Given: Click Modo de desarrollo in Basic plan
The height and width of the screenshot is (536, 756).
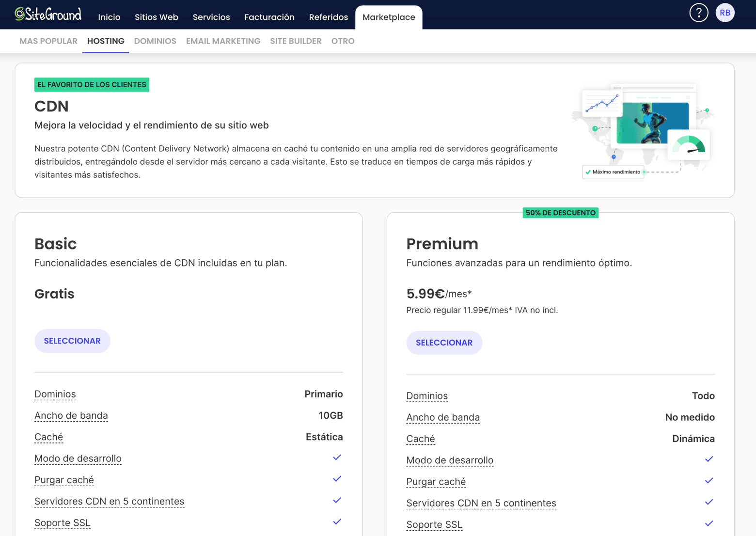Looking at the screenshot, I should [x=78, y=458].
